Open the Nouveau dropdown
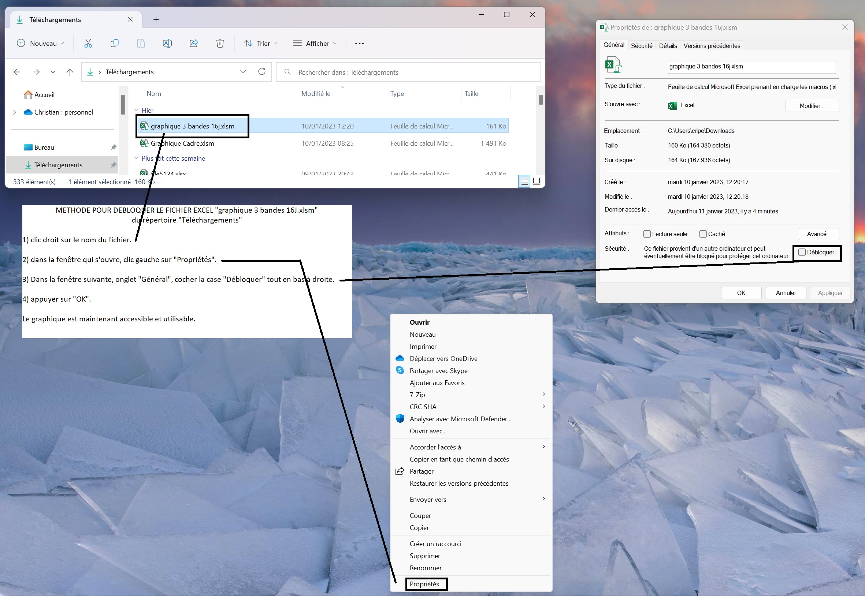This screenshot has width=865, height=616. (x=41, y=43)
